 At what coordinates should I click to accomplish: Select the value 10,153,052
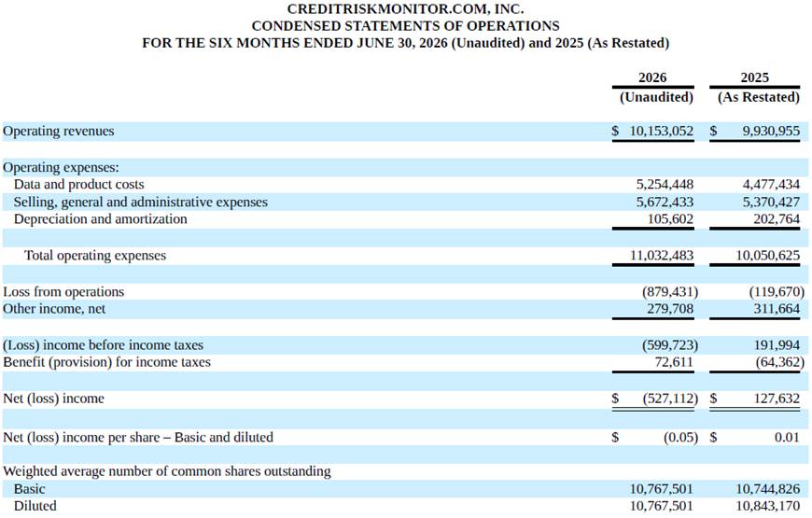tap(662, 131)
